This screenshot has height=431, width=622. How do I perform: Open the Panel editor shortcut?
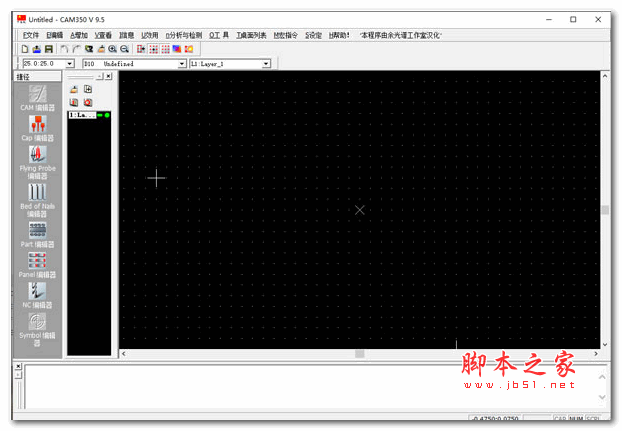37,265
